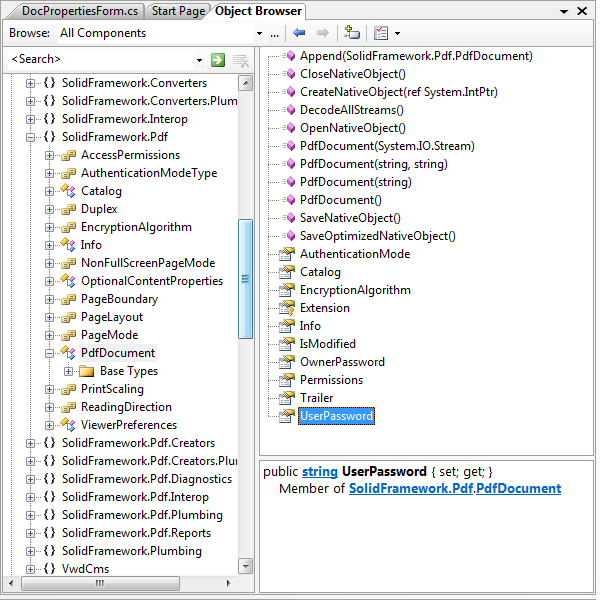Open Object Browser Settings icon
Image resolution: width=600 pixels, height=600 pixels.
click(381, 33)
